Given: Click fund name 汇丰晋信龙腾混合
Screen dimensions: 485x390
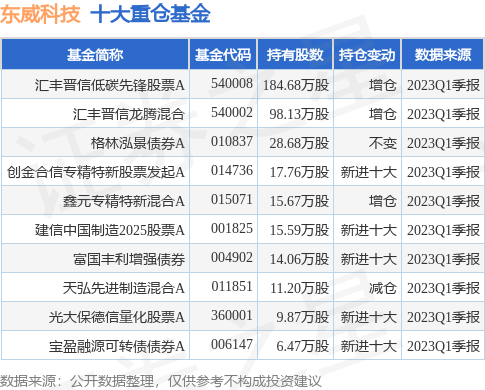Looking at the screenshot, I should (129, 114).
